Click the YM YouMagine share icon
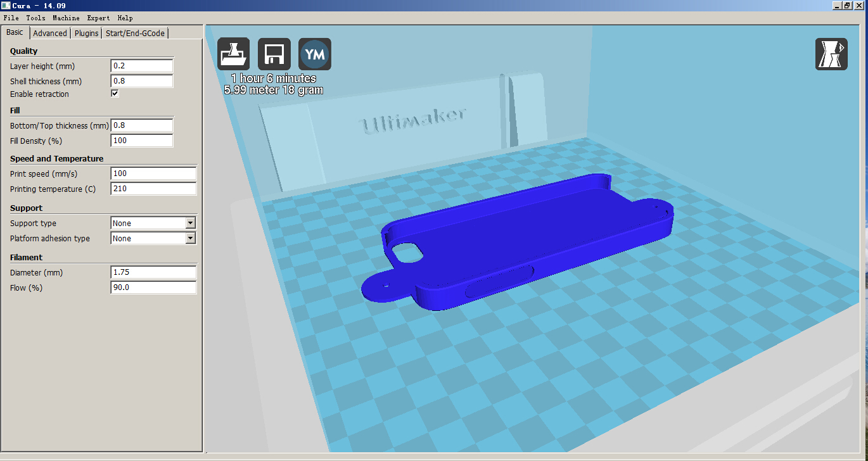 (314, 54)
